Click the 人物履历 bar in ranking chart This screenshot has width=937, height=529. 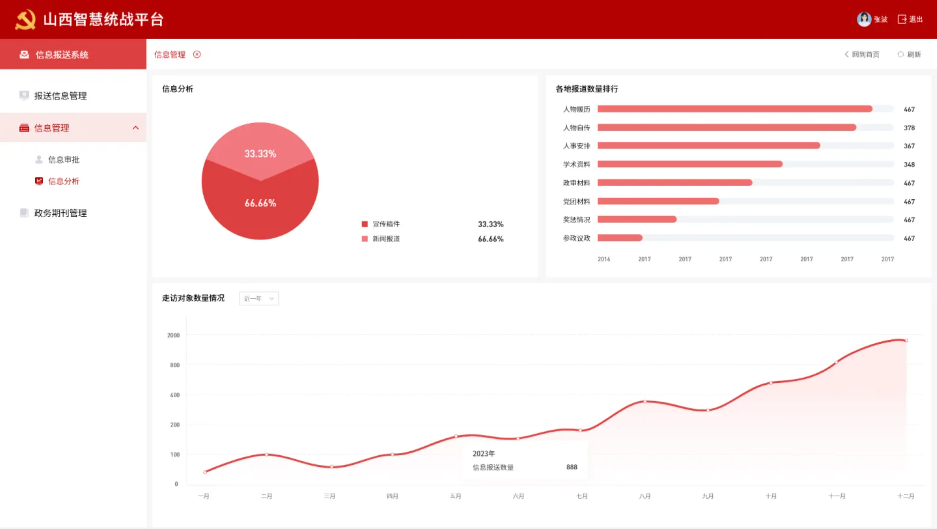(734, 109)
